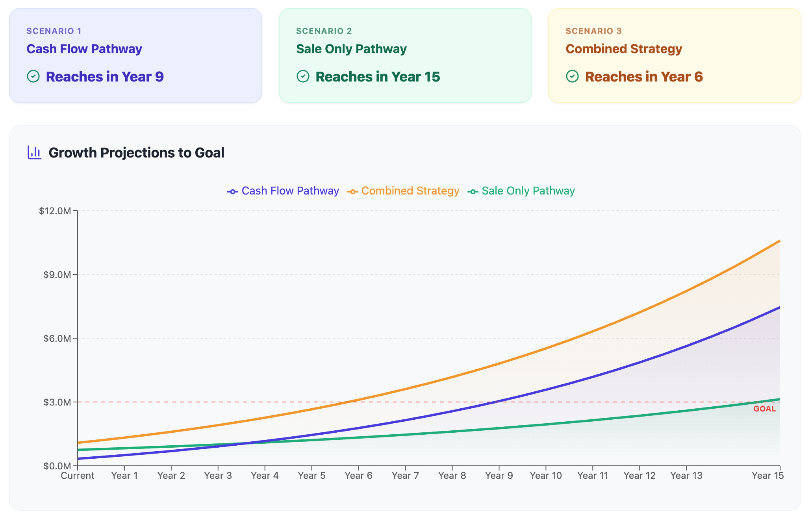Click the $12.0M y-axis label
812x515 pixels.
coord(55,211)
